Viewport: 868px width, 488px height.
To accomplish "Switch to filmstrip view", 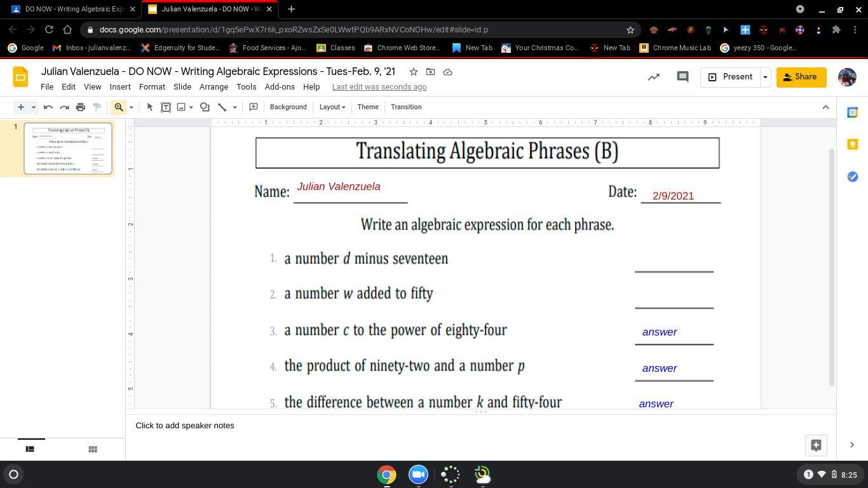I will (x=30, y=449).
